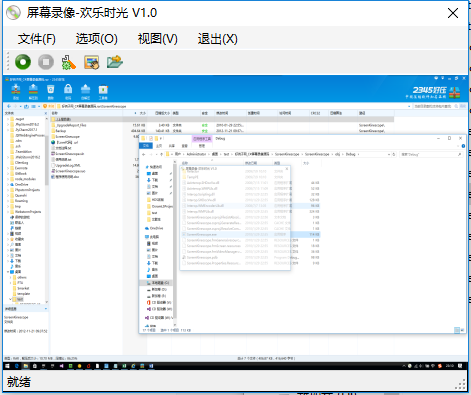Screen dimensions: 471x395
Task: Click the toolbox icon in 好压 toolbar
Action: pos(103,92)
